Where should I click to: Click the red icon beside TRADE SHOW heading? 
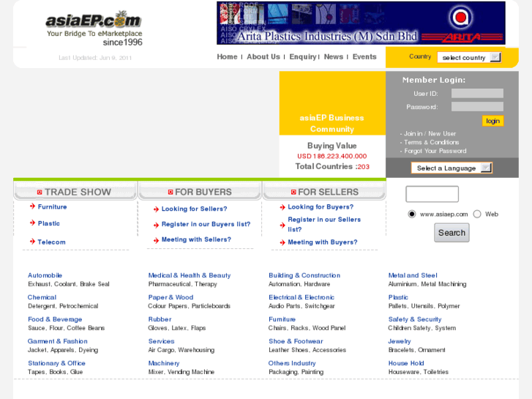(x=40, y=193)
